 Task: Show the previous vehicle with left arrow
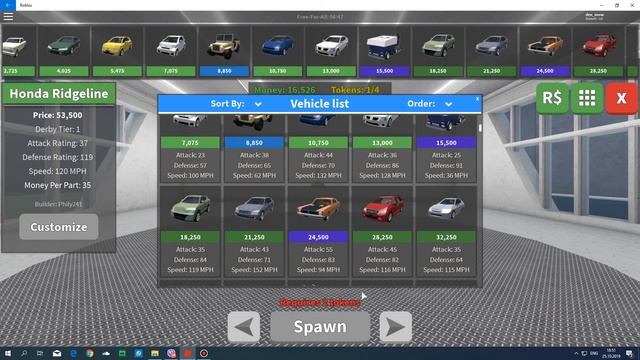244,327
